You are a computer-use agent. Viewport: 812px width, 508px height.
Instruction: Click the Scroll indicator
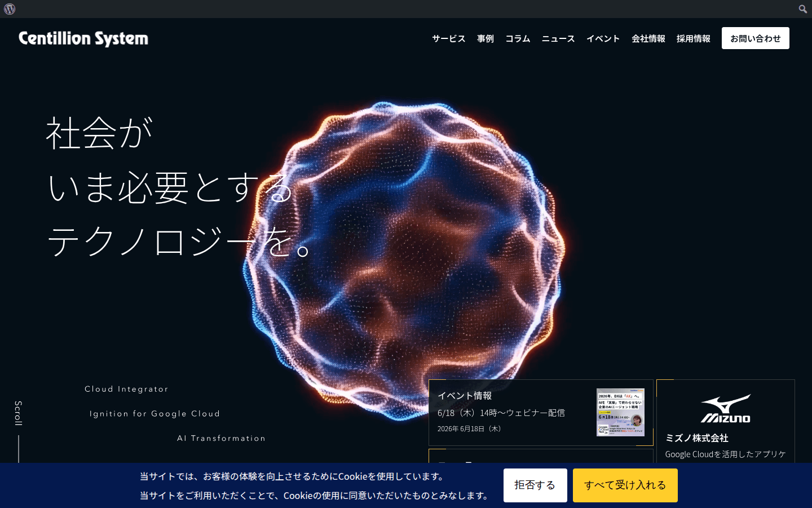coord(18,413)
